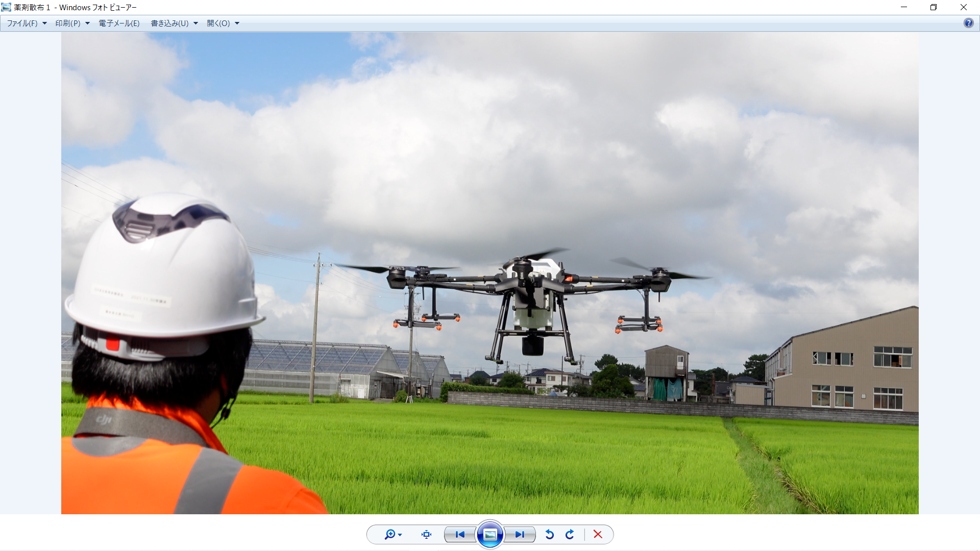Rotate image clockwise

point(570,534)
